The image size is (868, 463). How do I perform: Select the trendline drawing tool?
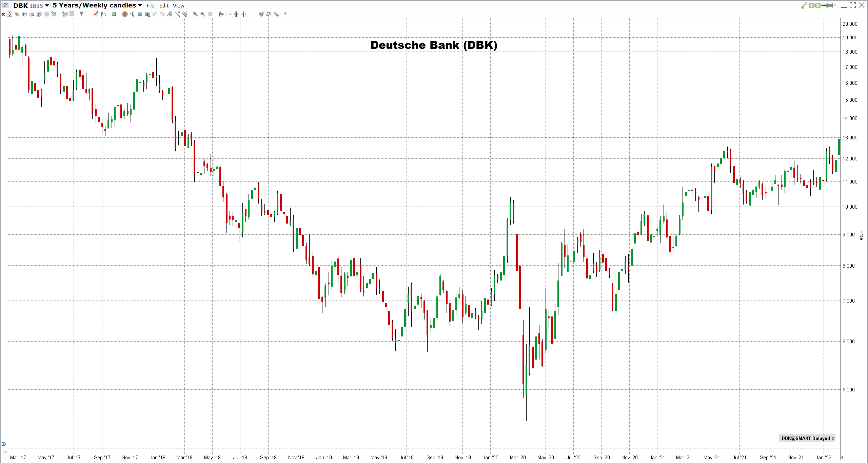point(177,14)
